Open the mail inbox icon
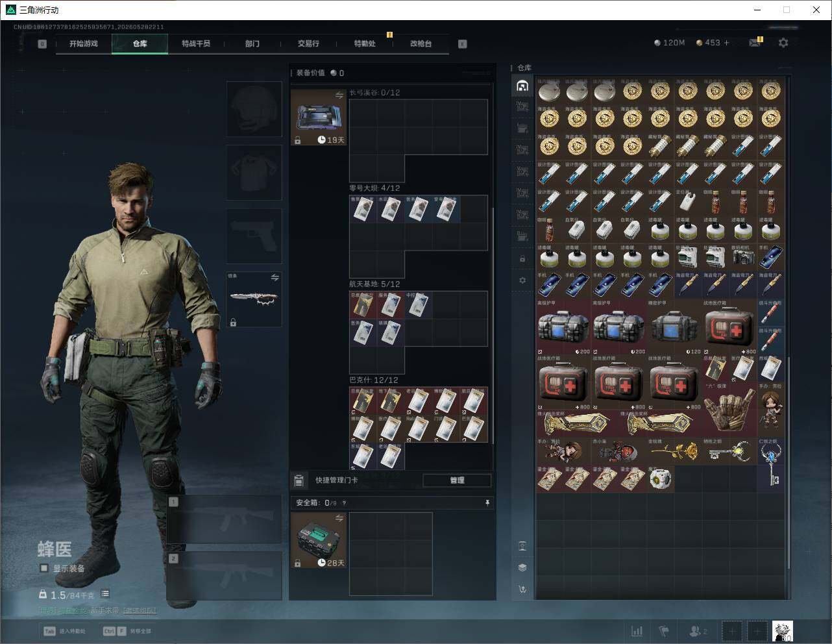This screenshot has height=644, width=832. (x=754, y=43)
